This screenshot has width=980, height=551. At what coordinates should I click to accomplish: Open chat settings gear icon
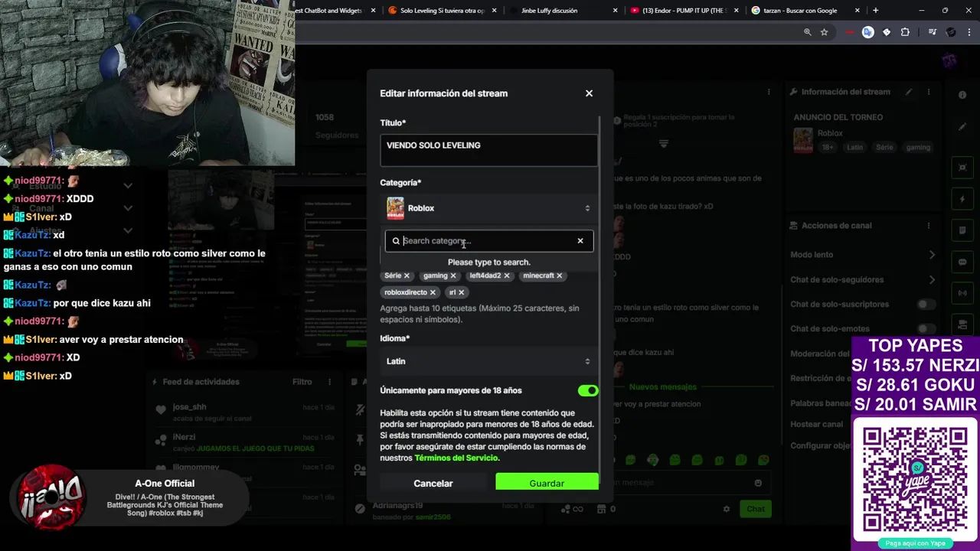coord(727,509)
